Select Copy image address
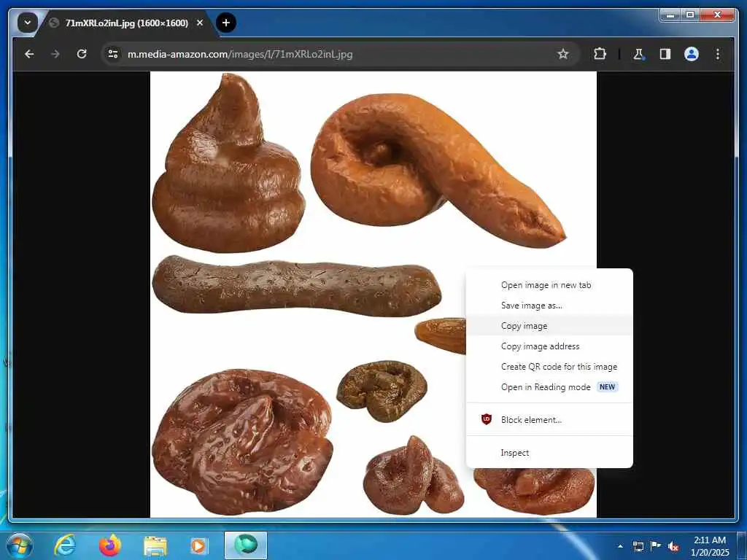The image size is (747, 560). click(549, 346)
